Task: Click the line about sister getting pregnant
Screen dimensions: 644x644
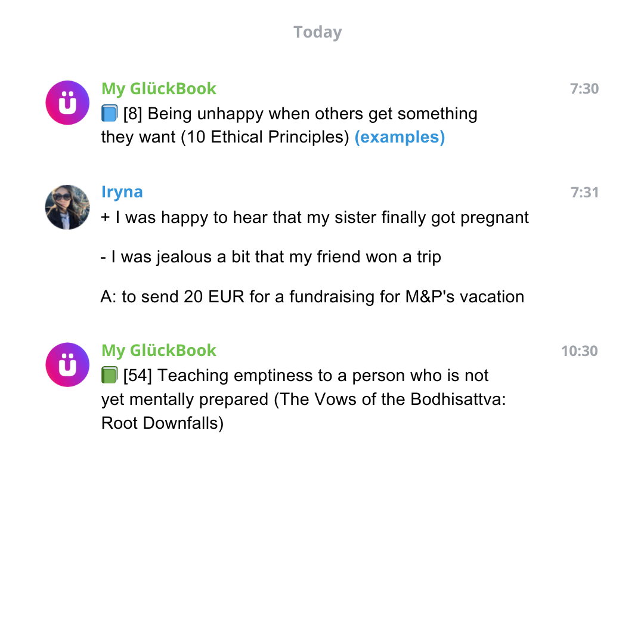Action: pos(315,217)
